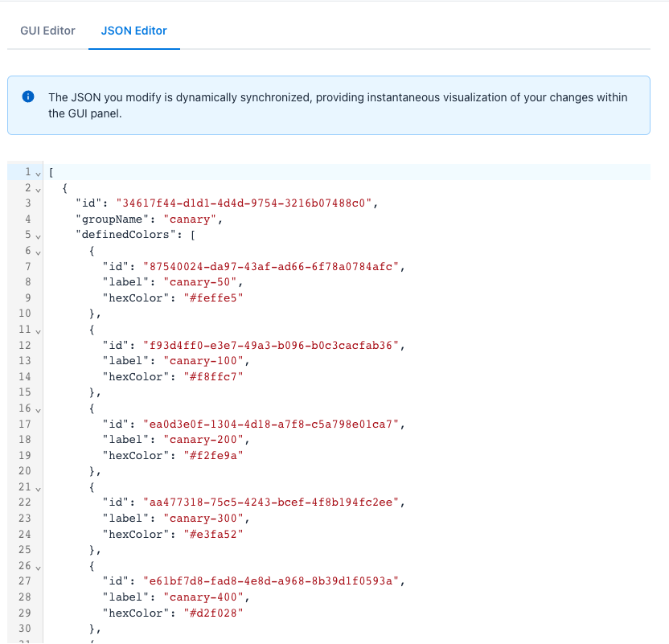
Task: Fold the canary-200 object at line 16
Action: click(38, 410)
